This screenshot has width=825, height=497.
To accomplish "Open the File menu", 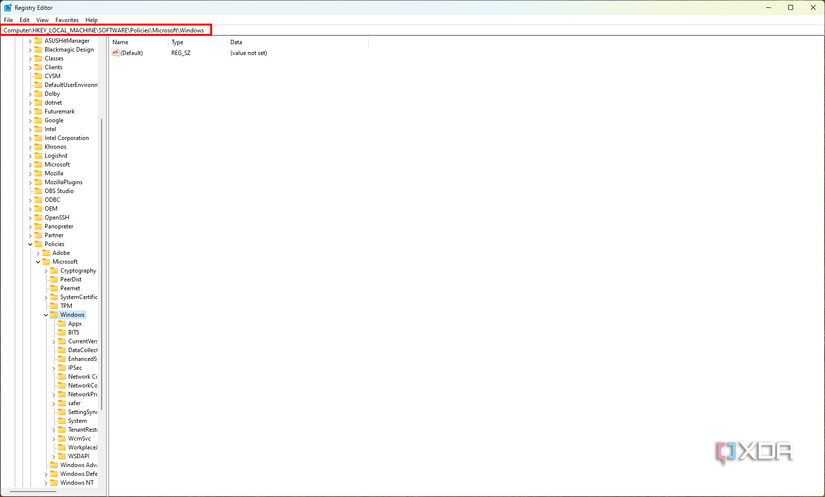I will tap(8, 20).
